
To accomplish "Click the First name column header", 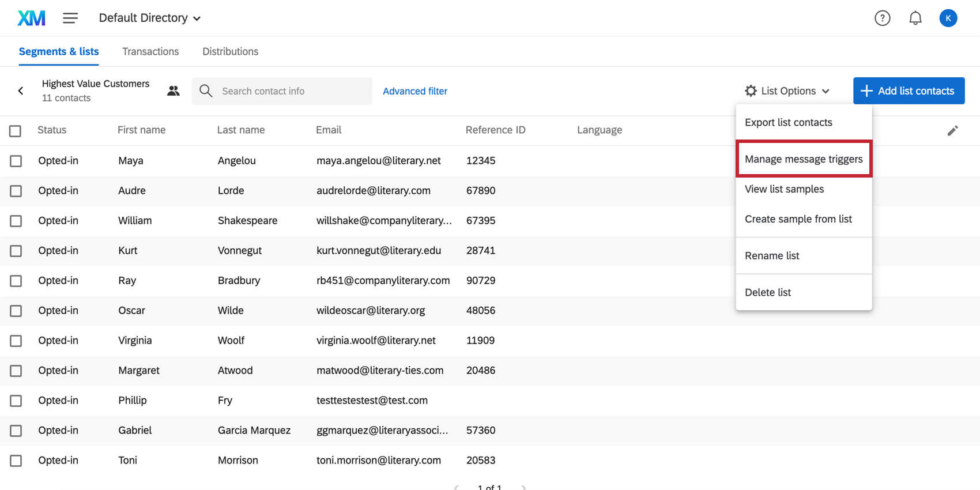I will 141,130.
